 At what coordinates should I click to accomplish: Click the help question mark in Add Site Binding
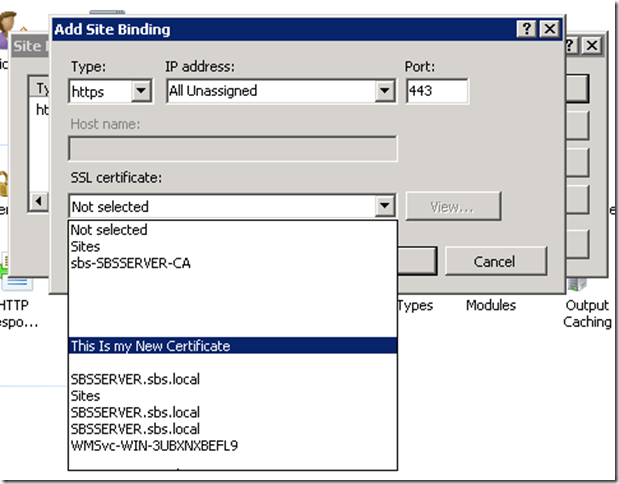coord(527,30)
